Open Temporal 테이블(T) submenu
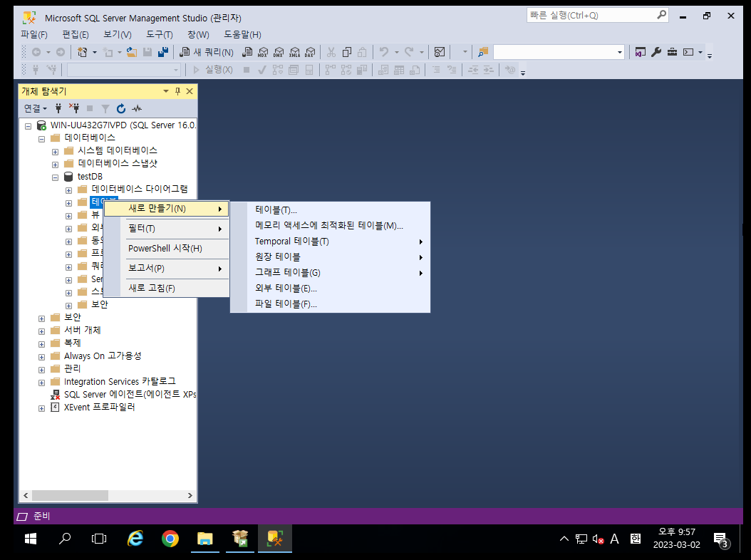The width and height of the screenshot is (751, 560). coord(330,242)
